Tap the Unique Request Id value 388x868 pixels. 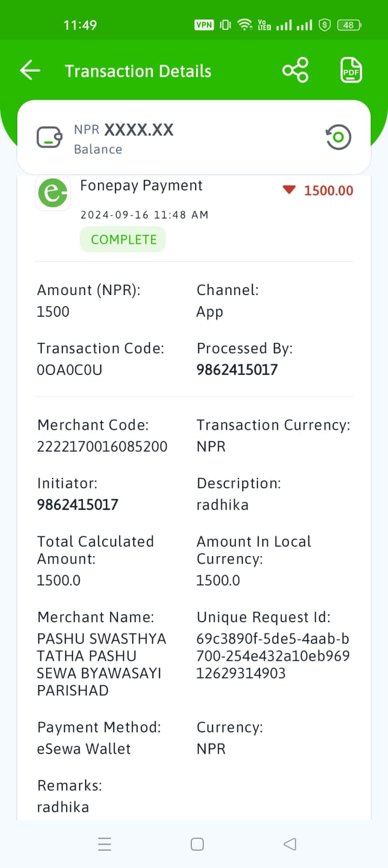coord(273,656)
